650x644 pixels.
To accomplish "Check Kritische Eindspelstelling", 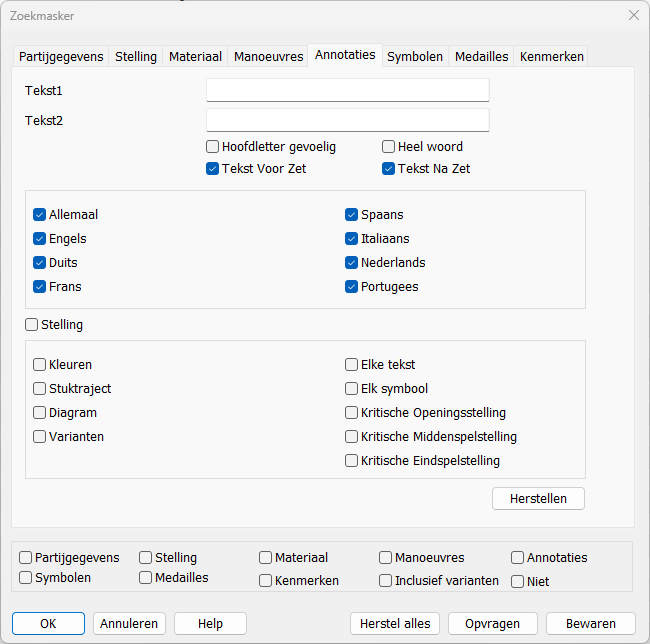I will pyautogui.click(x=352, y=460).
